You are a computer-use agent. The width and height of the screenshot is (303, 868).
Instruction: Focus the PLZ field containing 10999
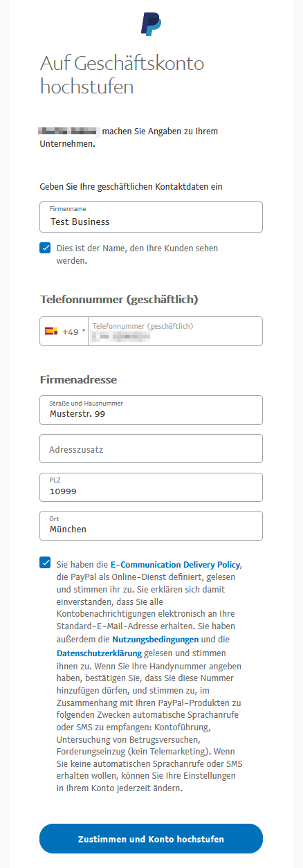pos(151,487)
